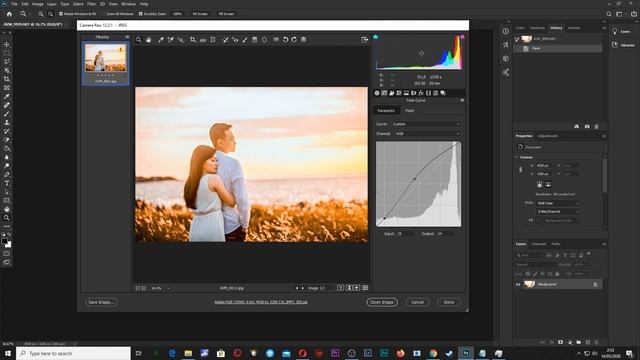Hide the Background layer visibility eye
The height and width of the screenshot is (360, 640).
pyautogui.click(x=518, y=284)
